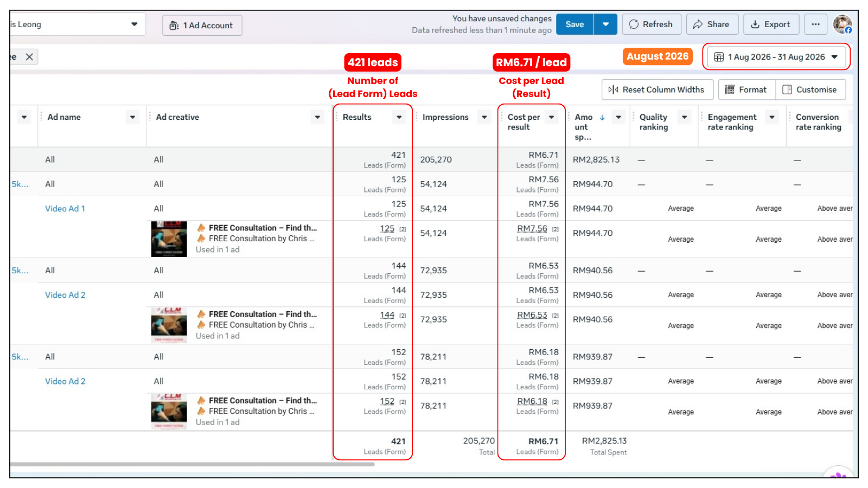Click the underlined RM6.53 cost value
Image resolution: width=868 pixels, height=488 pixels.
(532, 315)
